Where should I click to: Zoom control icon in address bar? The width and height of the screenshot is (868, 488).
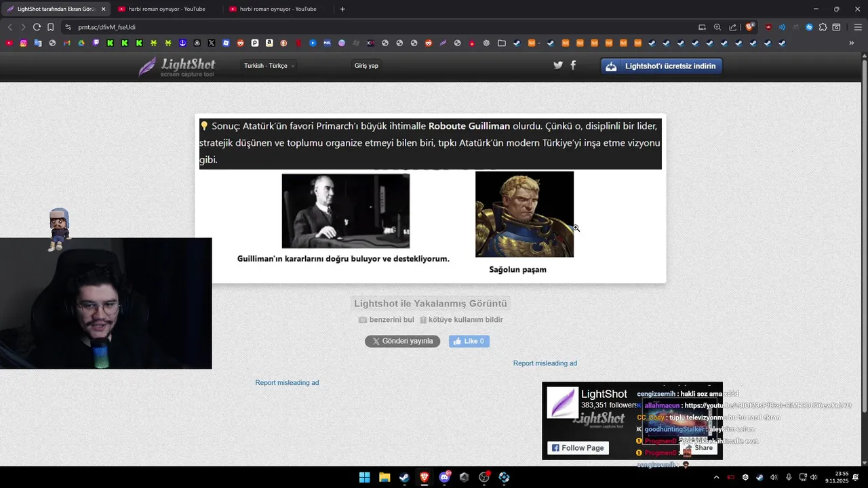tap(717, 27)
